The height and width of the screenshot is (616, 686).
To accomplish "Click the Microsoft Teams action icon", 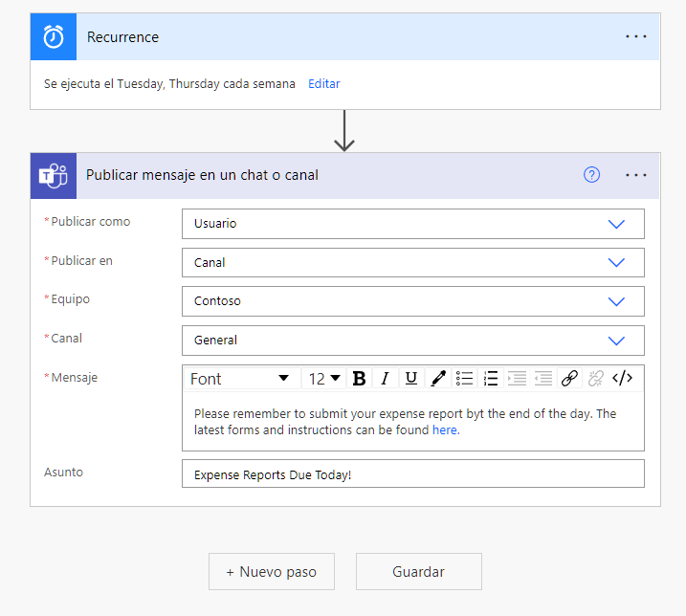I will pos(54,175).
